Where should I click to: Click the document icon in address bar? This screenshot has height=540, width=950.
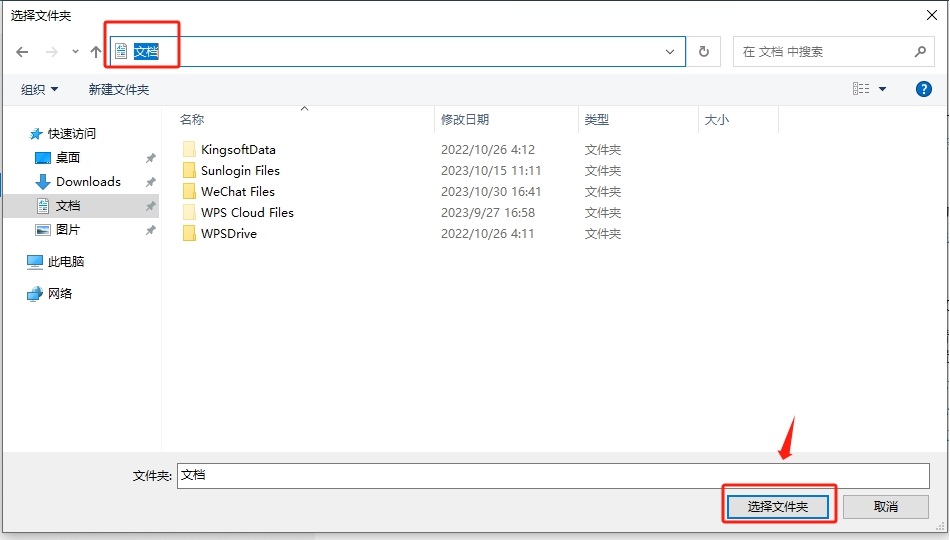(121, 52)
